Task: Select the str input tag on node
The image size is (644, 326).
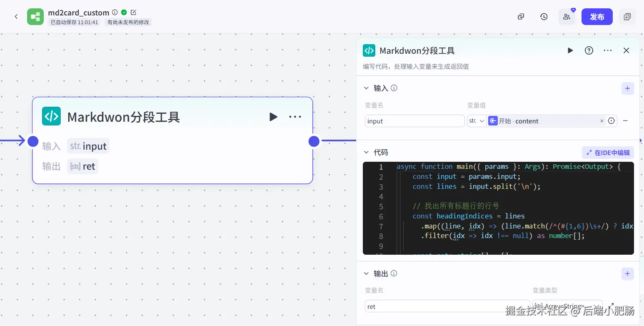Action: point(88,146)
